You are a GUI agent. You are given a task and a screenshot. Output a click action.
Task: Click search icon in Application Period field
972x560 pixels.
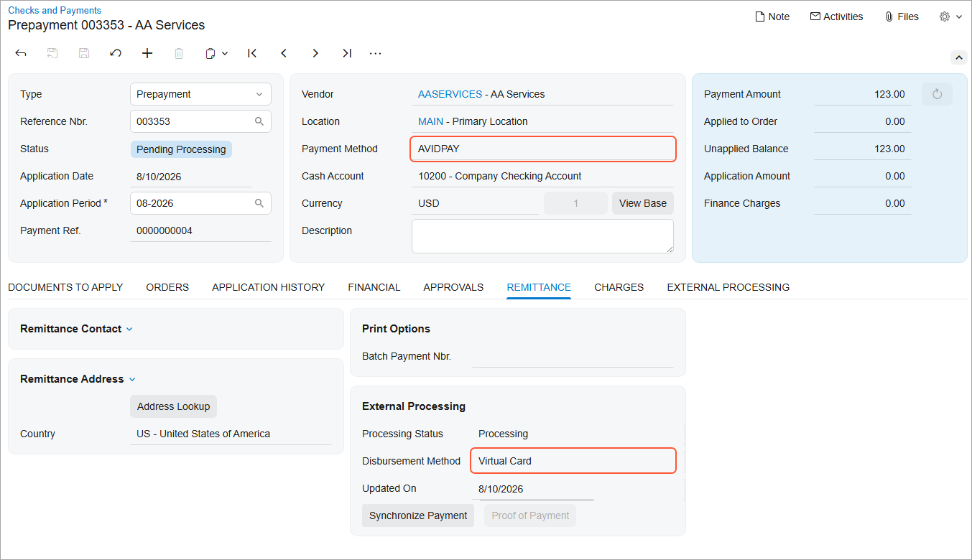(x=259, y=203)
